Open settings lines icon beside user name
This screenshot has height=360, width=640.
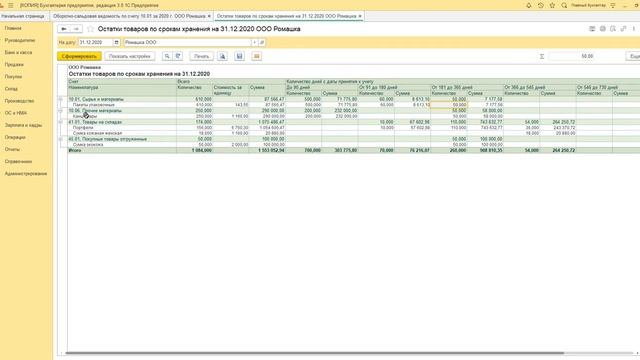tap(613, 5)
